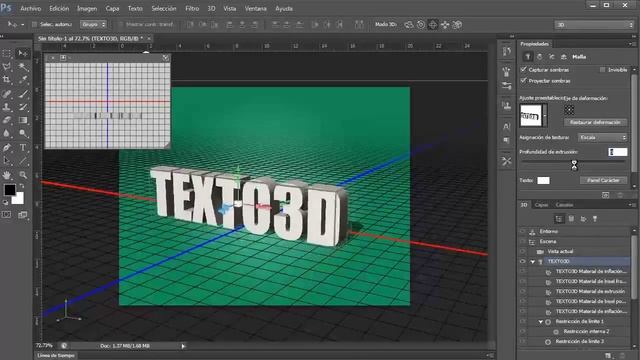Choose the Scale 3D object mode icon
The height and width of the screenshot is (360, 640).
point(457,25)
